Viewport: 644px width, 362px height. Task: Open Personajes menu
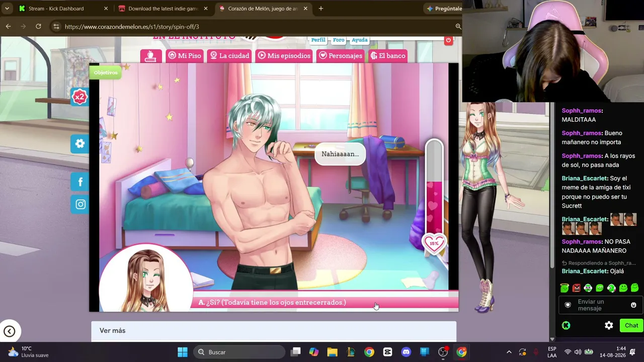coord(341,56)
